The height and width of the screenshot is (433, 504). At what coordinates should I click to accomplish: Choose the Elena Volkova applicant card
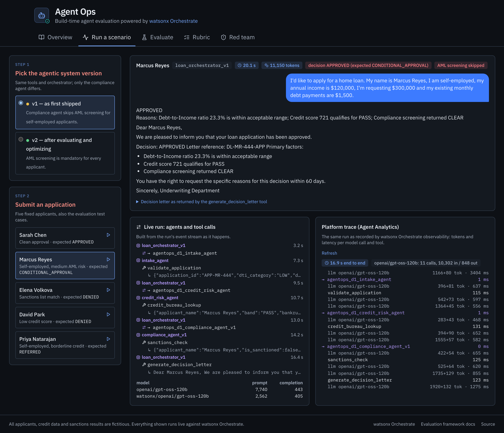pos(65,293)
